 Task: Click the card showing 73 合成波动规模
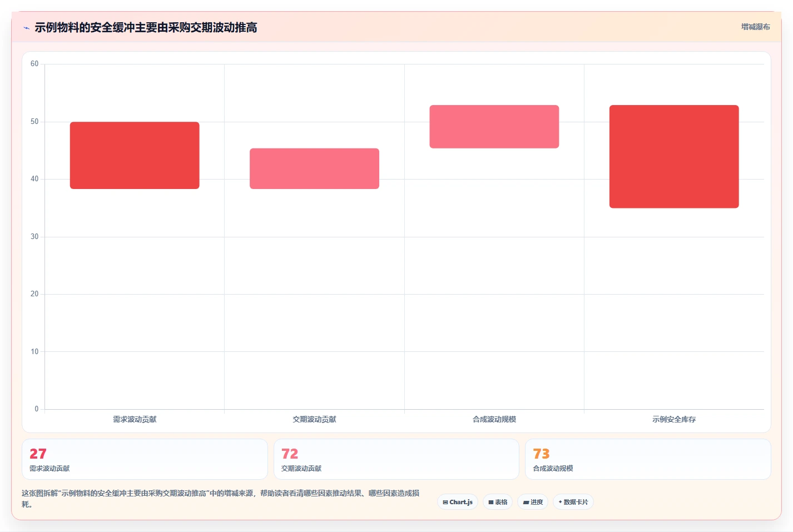pyautogui.click(x=648, y=459)
